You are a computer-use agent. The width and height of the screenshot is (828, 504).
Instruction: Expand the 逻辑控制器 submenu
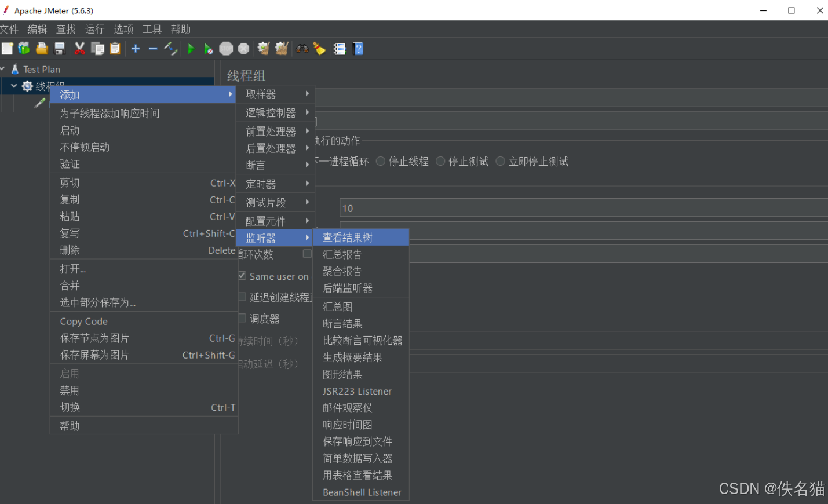pyautogui.click(x=275, y=112)
